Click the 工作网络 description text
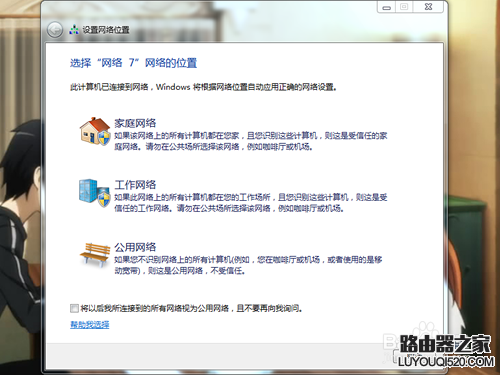This screenshot has width=500, height=375. 251,203
